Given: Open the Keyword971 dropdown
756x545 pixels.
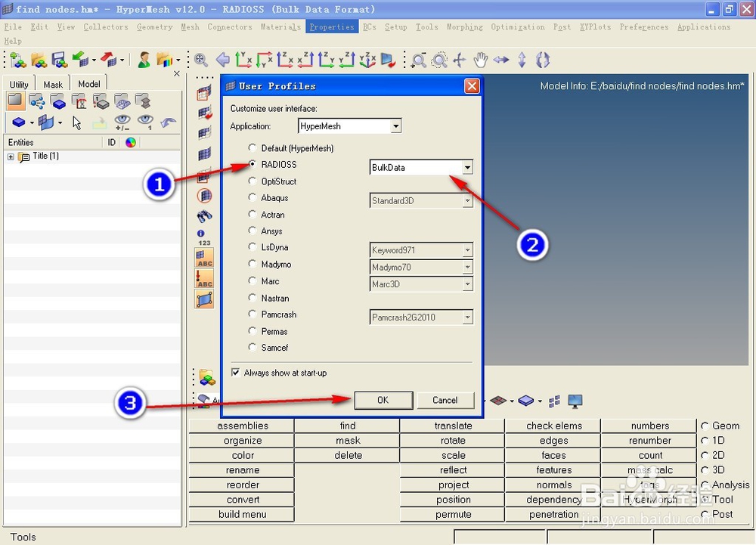Looking at the screenshot, I should click(x=467, y=250).
